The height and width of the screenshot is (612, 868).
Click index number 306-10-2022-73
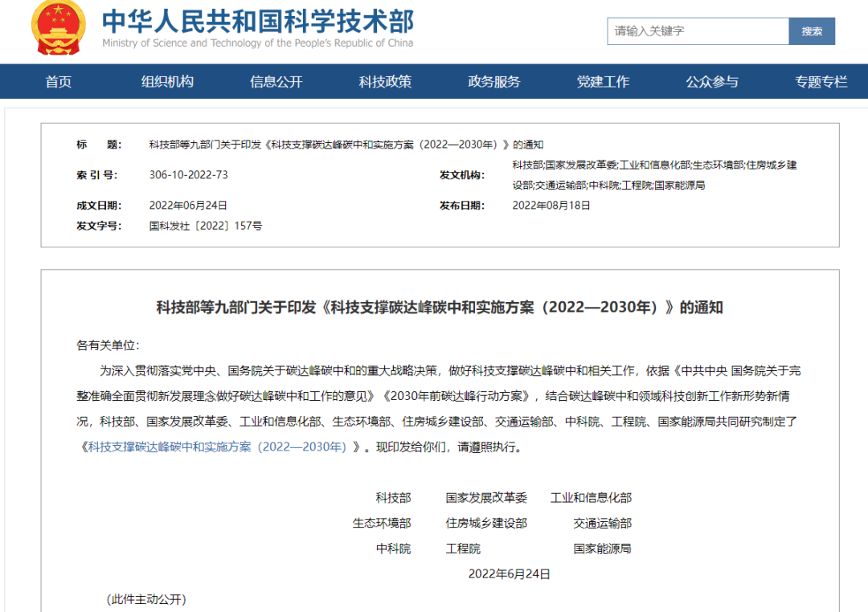(188, 175)
